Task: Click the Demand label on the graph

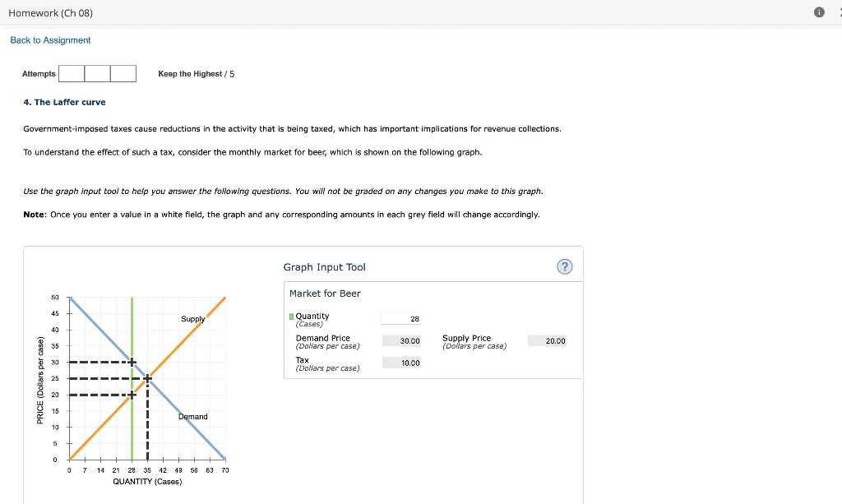Action: [192, 417]
